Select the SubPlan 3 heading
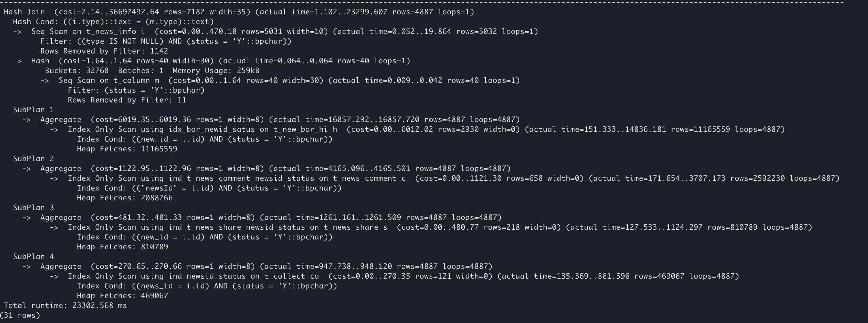The width and height of the screenshot is (868, 323). pos(33,208)
